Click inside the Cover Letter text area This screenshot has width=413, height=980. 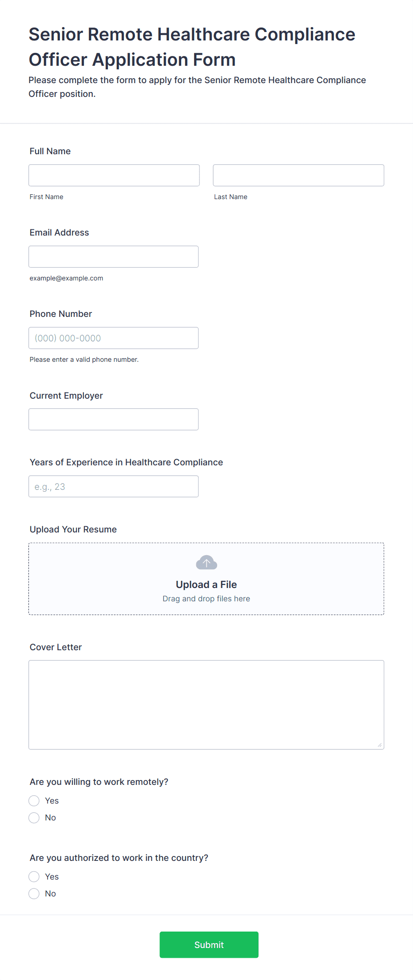206,705
